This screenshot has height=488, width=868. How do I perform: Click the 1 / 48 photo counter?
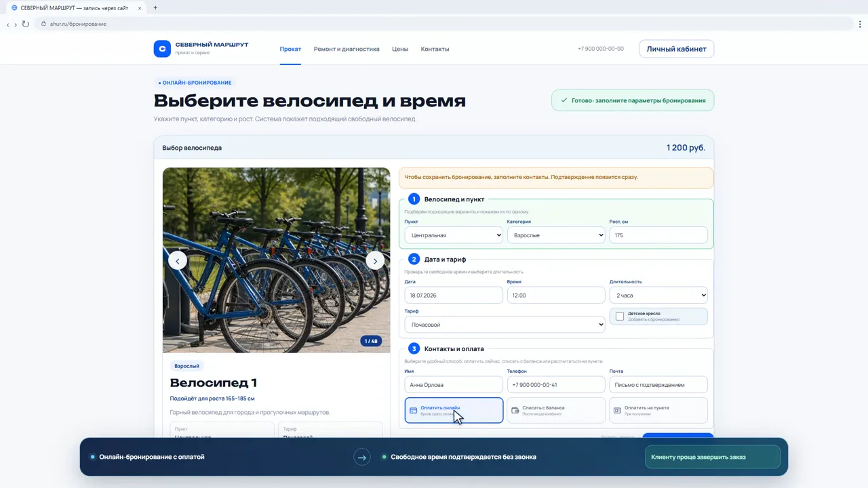[371, 341]
